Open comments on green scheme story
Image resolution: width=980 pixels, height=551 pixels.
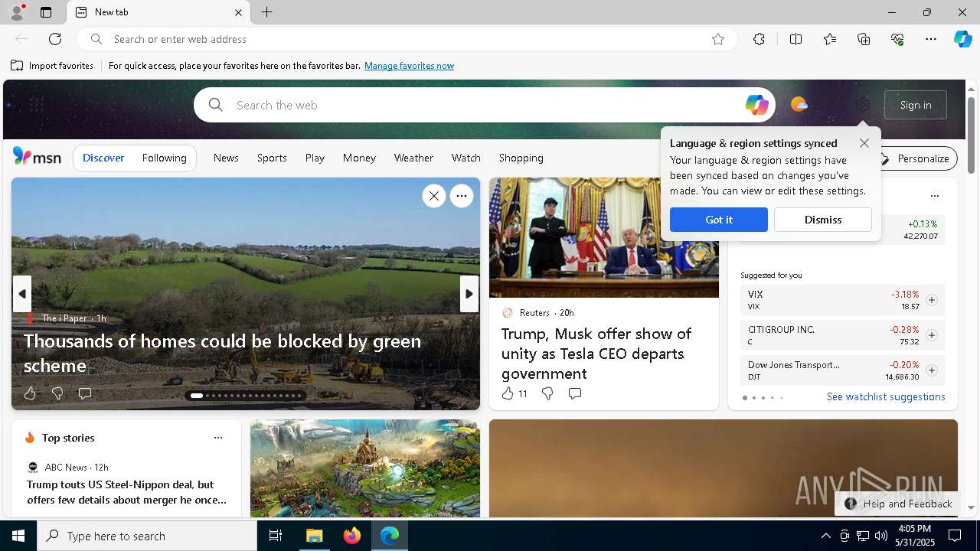[85, 393]
